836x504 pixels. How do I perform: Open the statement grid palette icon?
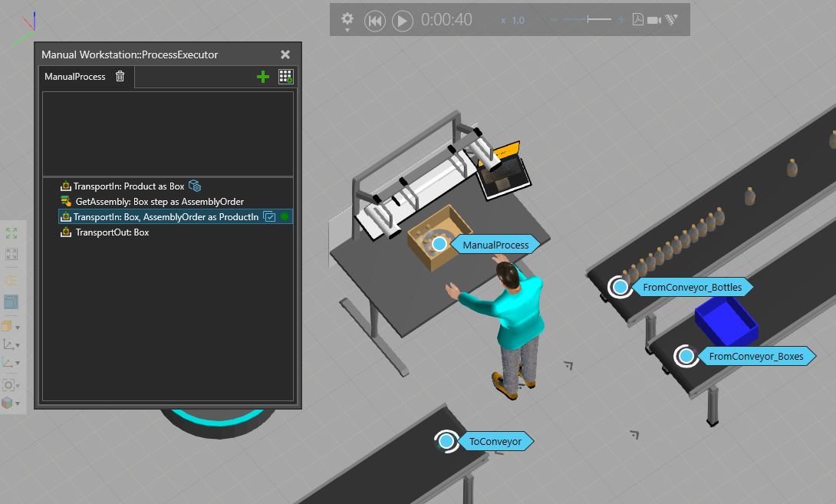[285, 77]
